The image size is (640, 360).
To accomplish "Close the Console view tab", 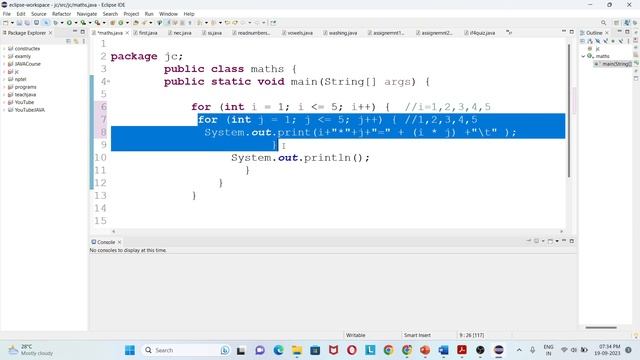I will tap(119, 242).
